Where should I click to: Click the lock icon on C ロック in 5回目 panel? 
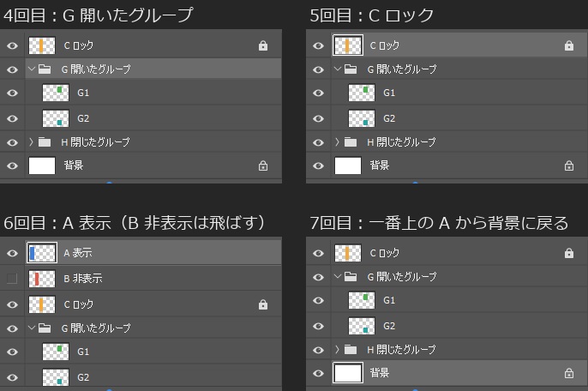click(569, 45)
